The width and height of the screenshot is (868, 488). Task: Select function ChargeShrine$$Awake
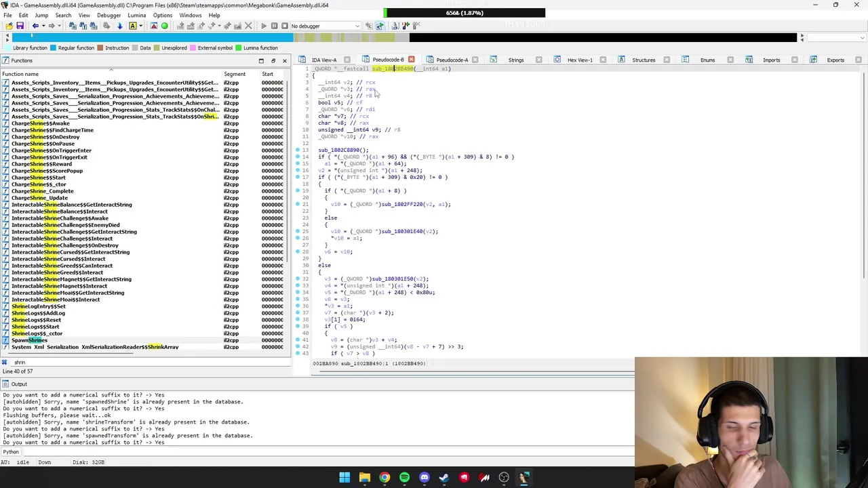coord(41,123)
